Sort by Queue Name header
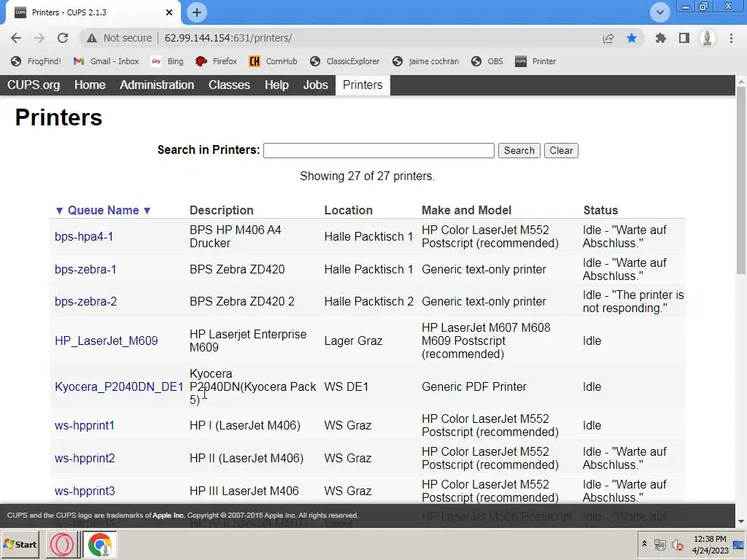The height and width of the screenshot is (560, 747). click(103, 211)
